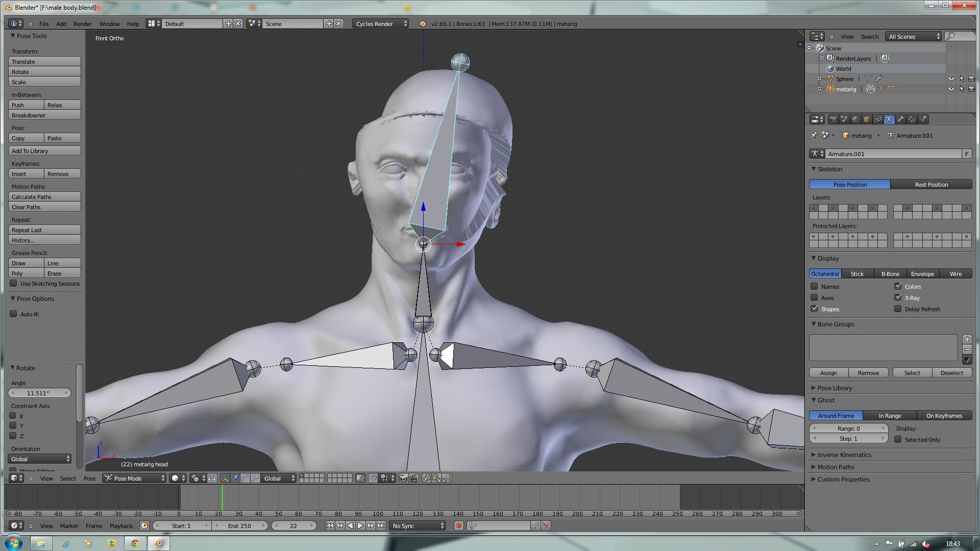Viewport: 980px width, 551px height.
Task: Open the World properties globe icon
Action: click(855, 119)
